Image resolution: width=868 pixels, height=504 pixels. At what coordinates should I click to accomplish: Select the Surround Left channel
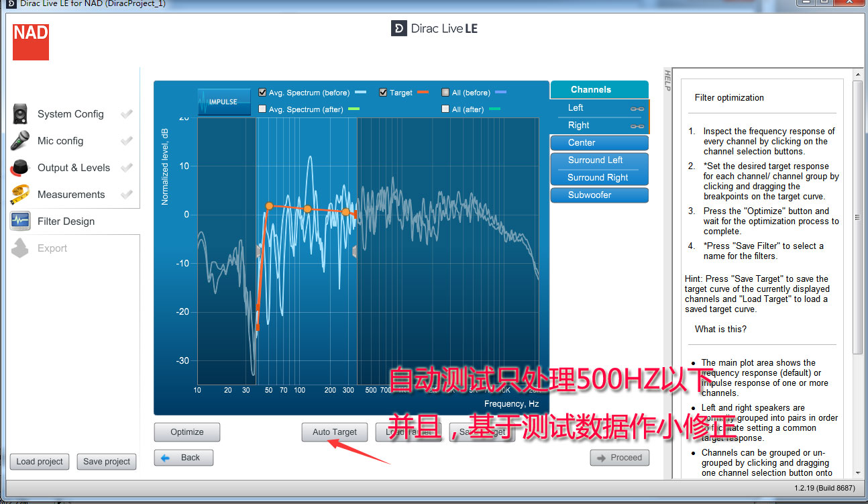599,160
